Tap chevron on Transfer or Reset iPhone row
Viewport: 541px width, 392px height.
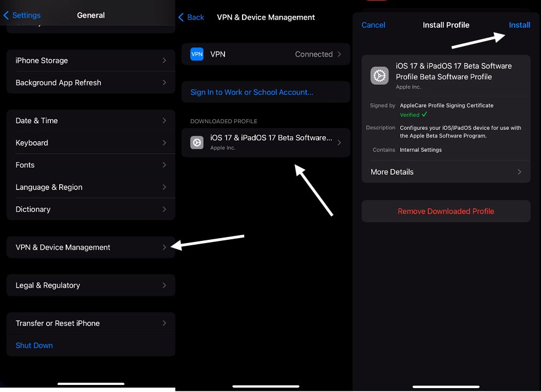164,323
